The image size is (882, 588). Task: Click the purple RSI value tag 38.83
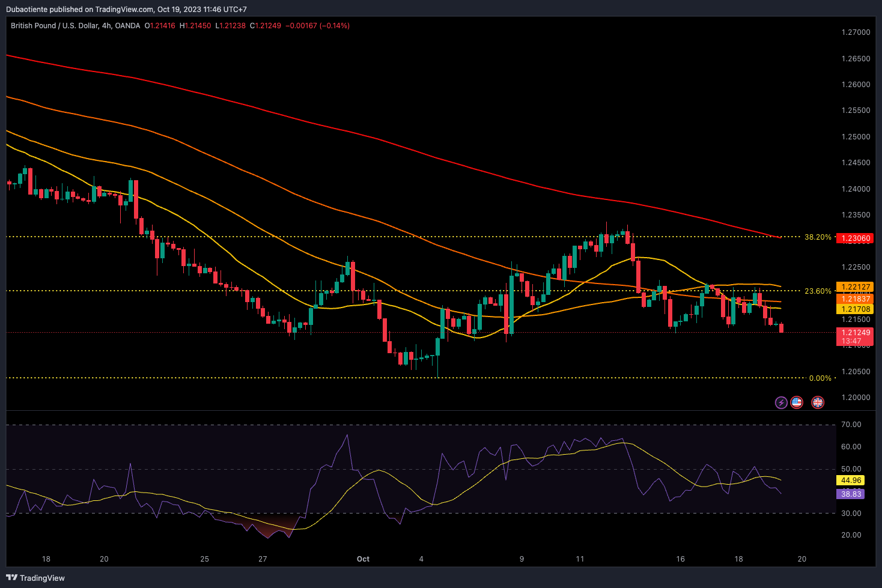851,494
